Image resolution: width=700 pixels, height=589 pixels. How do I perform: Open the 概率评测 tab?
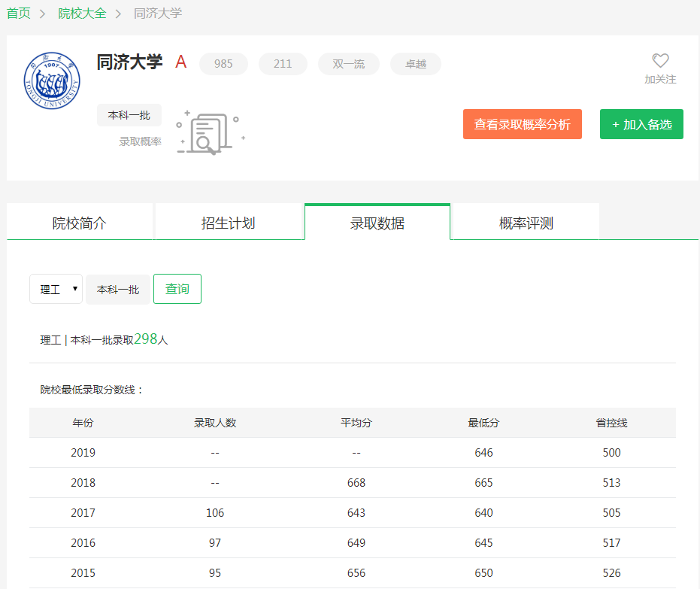pos(526,223)
